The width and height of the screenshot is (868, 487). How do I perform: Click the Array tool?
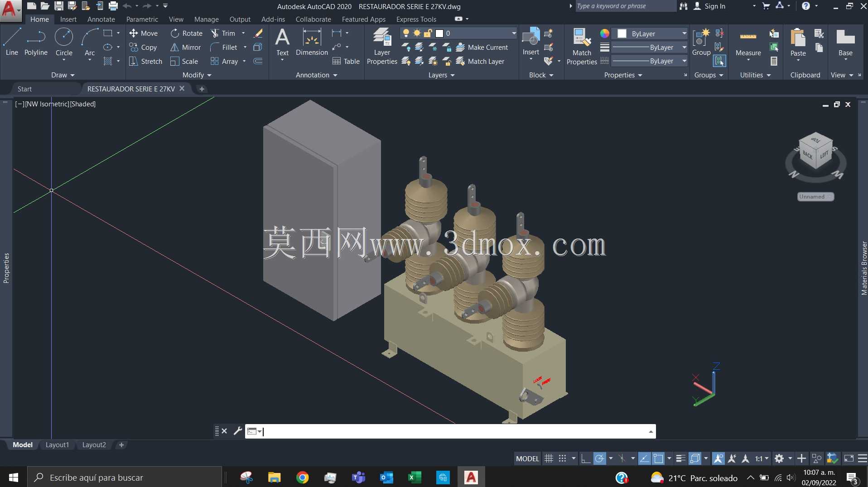pyautogui.click(x=224, y=61)
